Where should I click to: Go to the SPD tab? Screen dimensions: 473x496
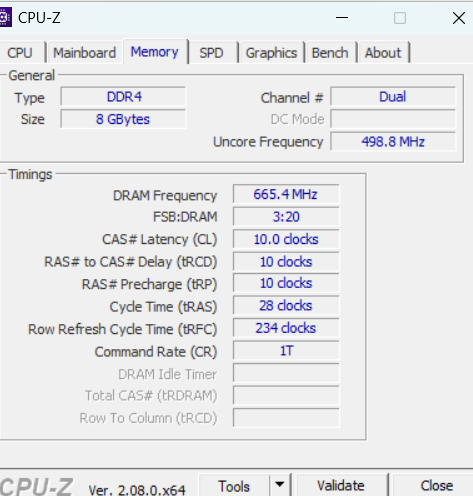click(x=211, y=53)
